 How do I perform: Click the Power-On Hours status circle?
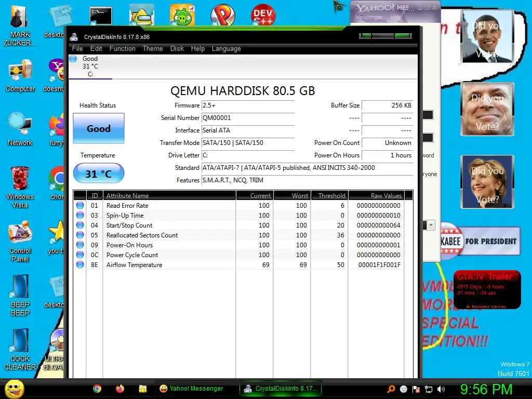[80, 245]
